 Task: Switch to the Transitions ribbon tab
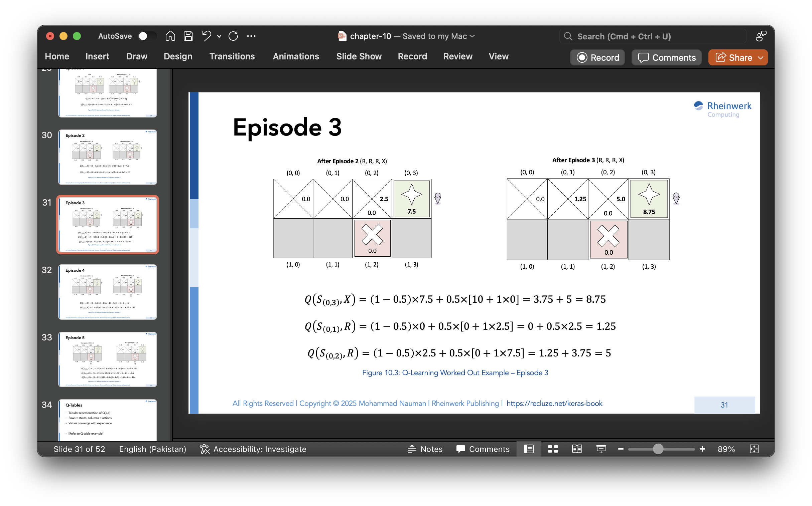[232, 56]
